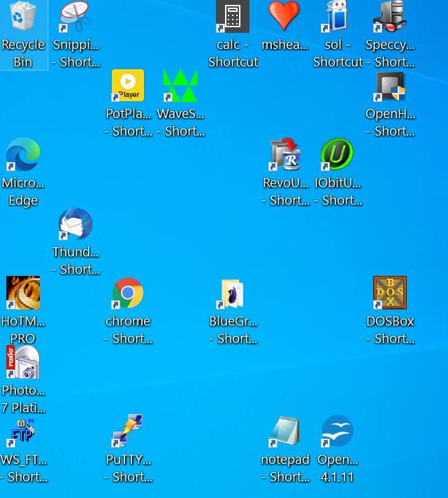Click the 'HoTM... PRO' label text
448x498 pixels.
pos(23,330)
